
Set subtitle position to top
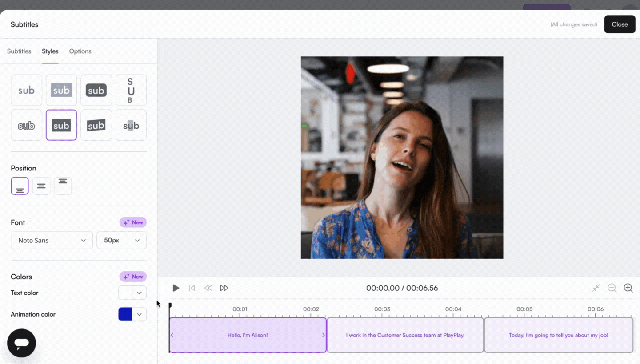click(x=63, y=186)
